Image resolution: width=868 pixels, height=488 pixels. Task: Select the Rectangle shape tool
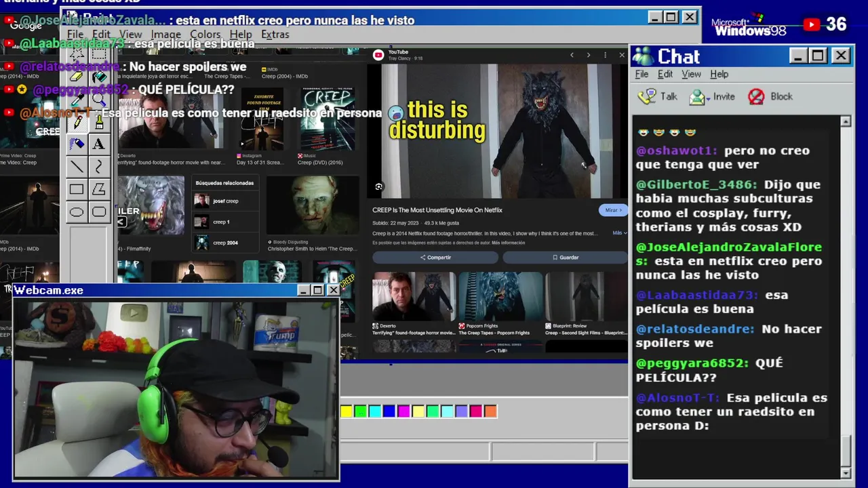pyautogui.click(x=77, y=190)
